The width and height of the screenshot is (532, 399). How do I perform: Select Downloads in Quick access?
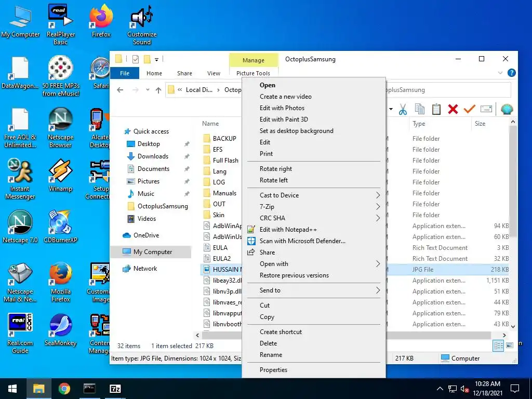(x=153, y=156)
